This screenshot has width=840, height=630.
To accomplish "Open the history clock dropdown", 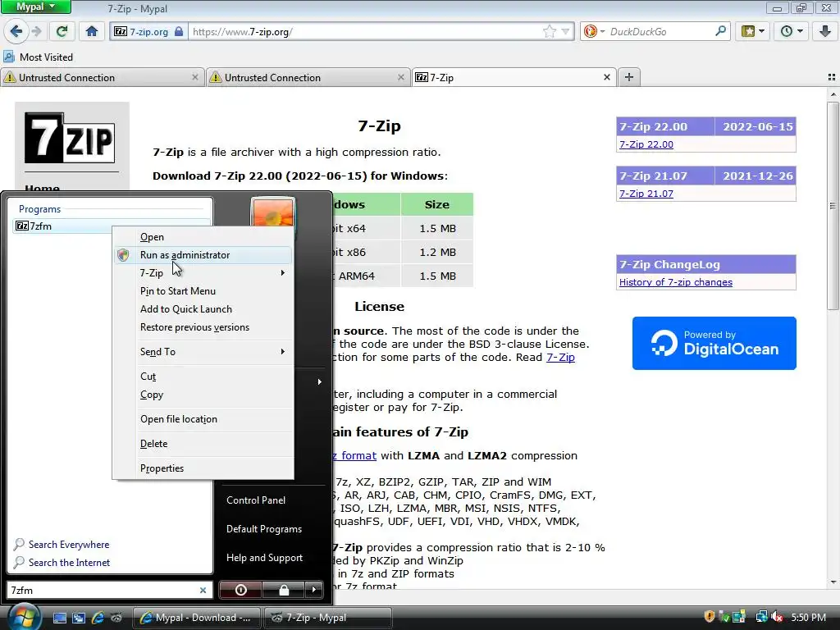I will 792,32.
